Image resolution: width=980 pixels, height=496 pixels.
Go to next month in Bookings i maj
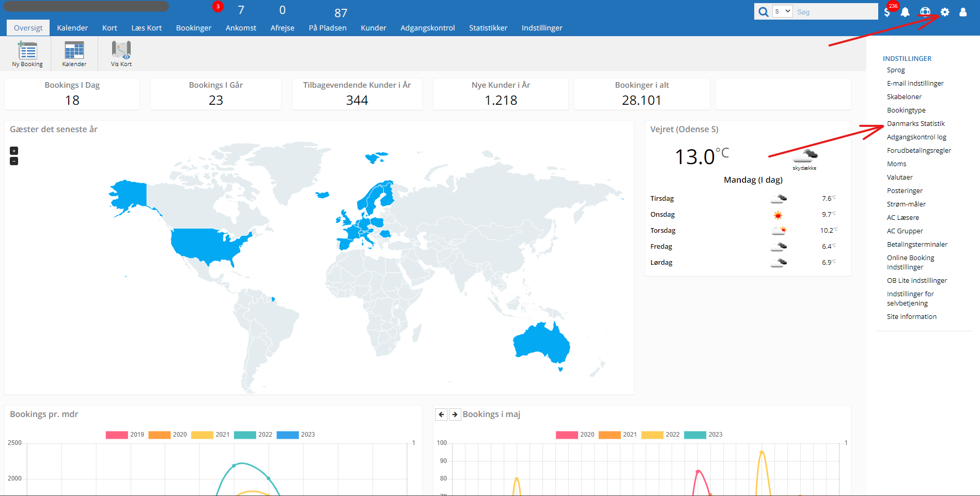[455, 414]
